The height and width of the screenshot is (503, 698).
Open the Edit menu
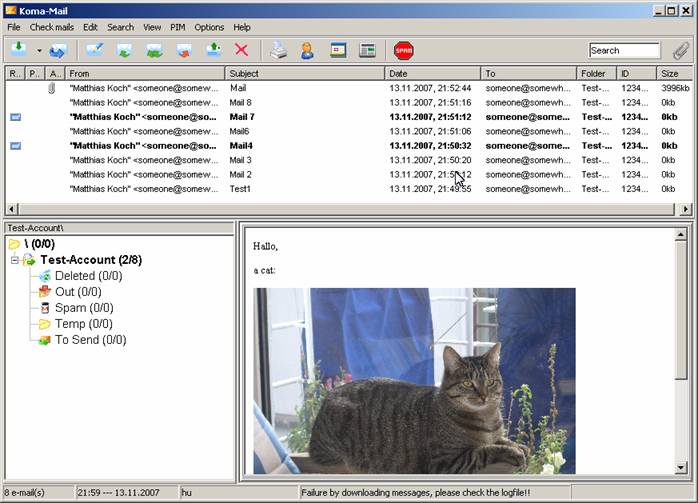(90, 27)
